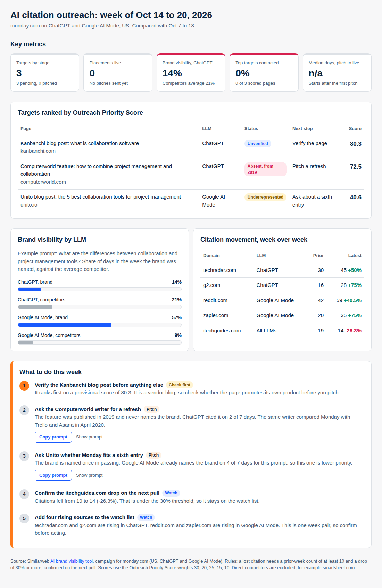
Task: Click the Unverified status badge
Action: click(258, 144)
